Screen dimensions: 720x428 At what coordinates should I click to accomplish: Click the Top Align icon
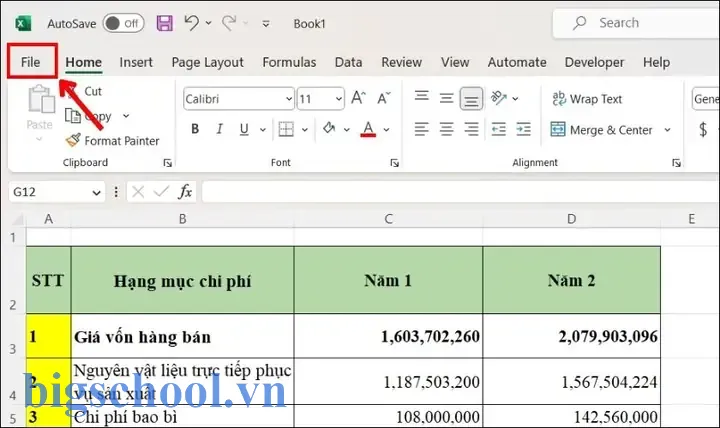pos(422,98)
